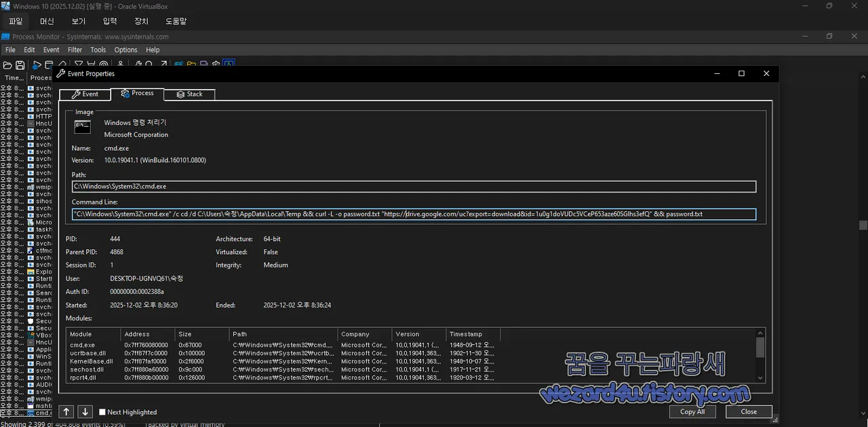
Task: Sort modules by the Path column header
Action: (x=283, y=334)
